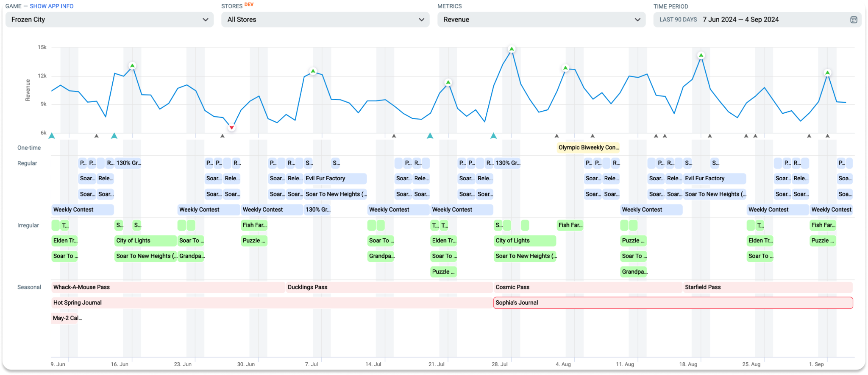Open the calendar icon in Time Period
The height and width of the screenshot is (375, 868).
854,20
